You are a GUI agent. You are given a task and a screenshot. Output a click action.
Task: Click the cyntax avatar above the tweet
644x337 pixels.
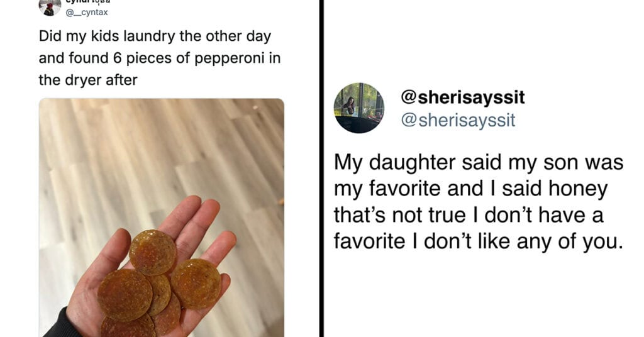(x=49, y=7)
